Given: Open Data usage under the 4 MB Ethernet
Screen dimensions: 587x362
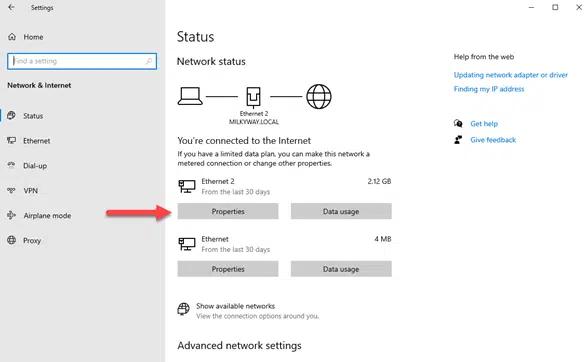Looking at the screenshot, I should [x=341, y=269].
